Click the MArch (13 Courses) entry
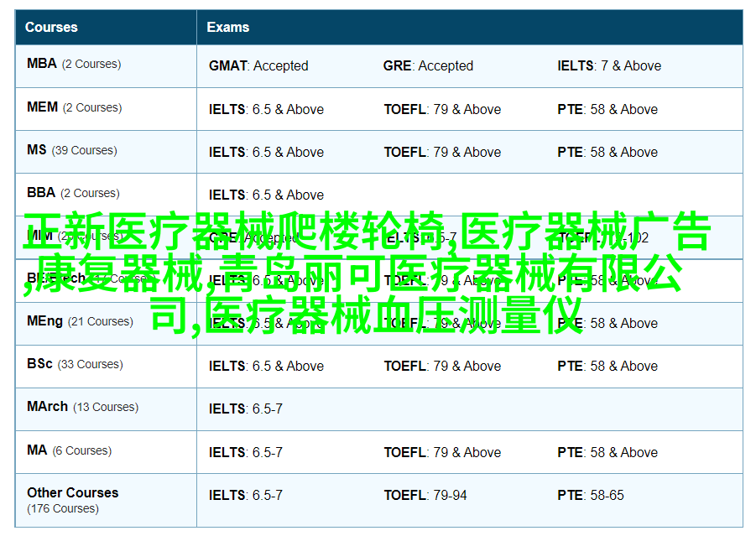 [83, 407]
